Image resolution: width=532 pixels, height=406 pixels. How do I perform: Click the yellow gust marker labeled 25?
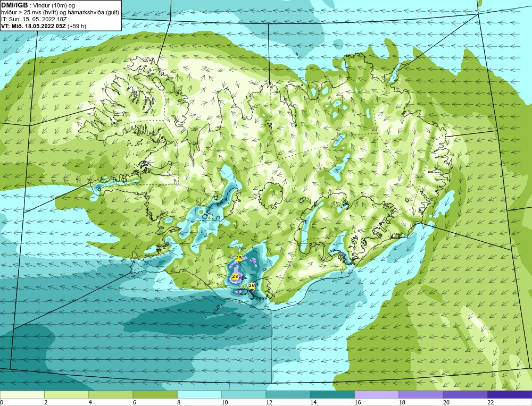coord(238,258)
